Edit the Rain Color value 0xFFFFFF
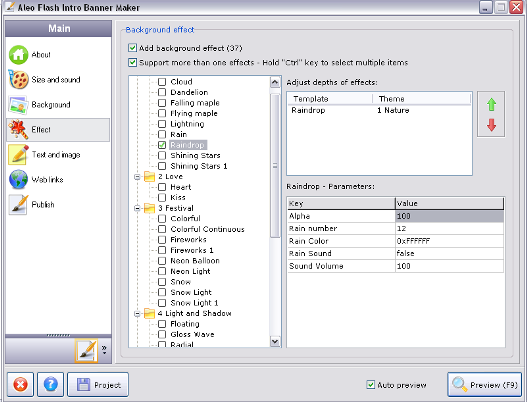The height and width of the screenshot is (402, 527). (449, 241)
